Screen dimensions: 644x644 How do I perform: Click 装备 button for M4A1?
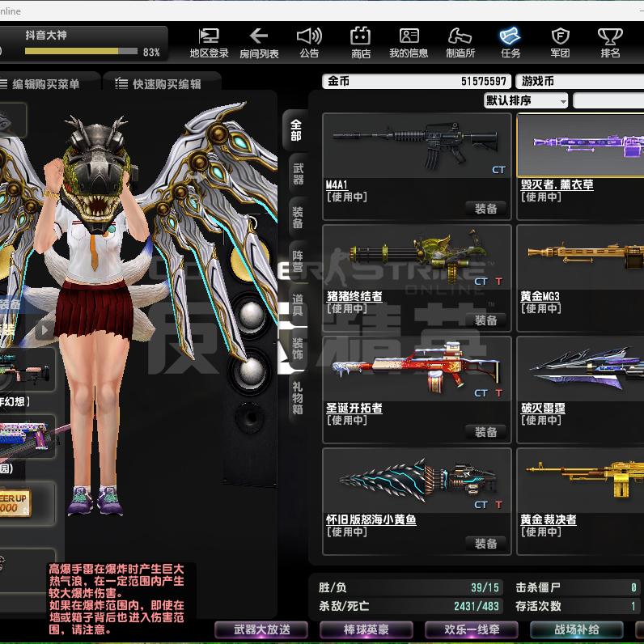tap(486, 209)
